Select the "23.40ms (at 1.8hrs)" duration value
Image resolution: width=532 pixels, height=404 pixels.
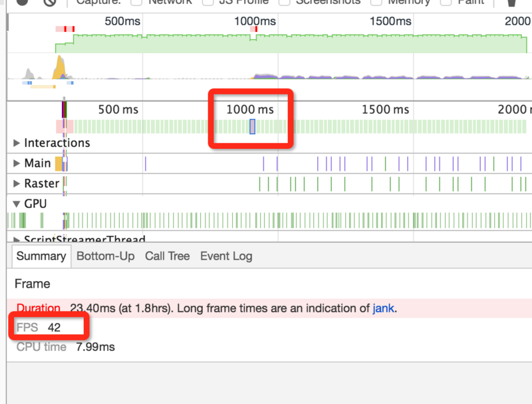[x=122, y=308]
